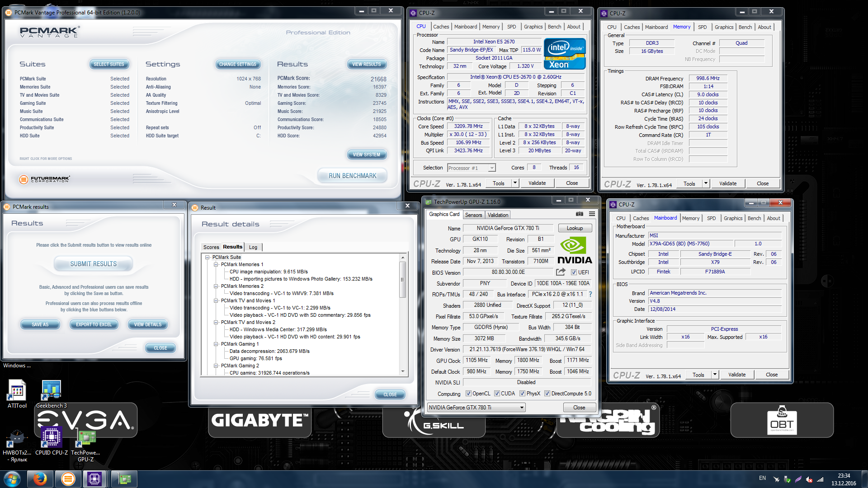This screenshot has height=488, width=868.
Task: Open the ATITool desktop shortcut
Action: click(x=17, y=394)
